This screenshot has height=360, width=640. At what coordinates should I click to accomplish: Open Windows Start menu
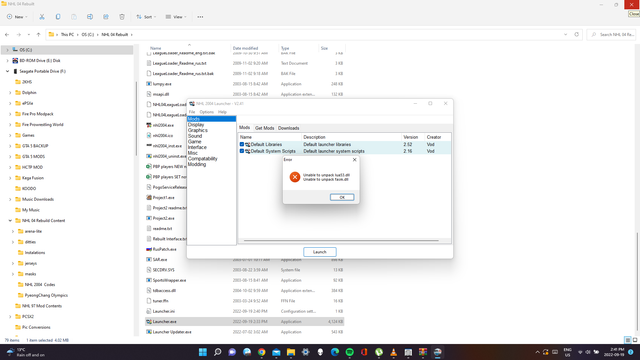pyautogui.click(x=202, y=352)
